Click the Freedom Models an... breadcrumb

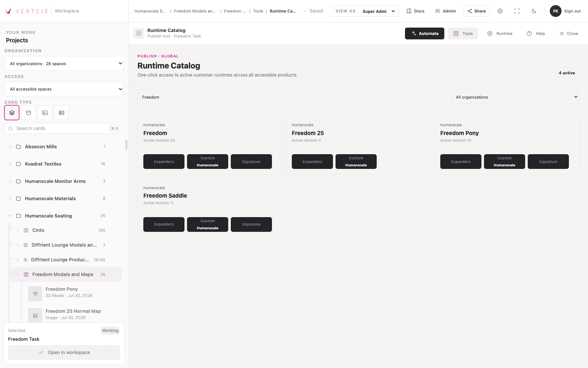coord(195,11)
